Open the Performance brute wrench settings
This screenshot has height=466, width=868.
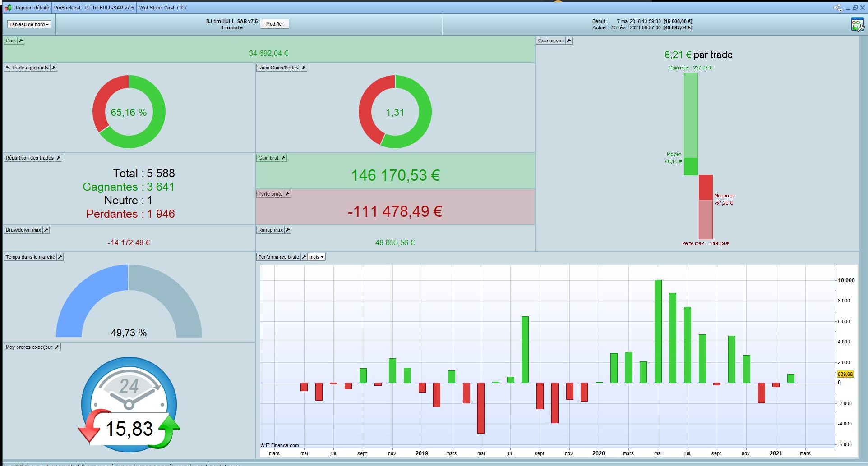click(x=304, y=257)
